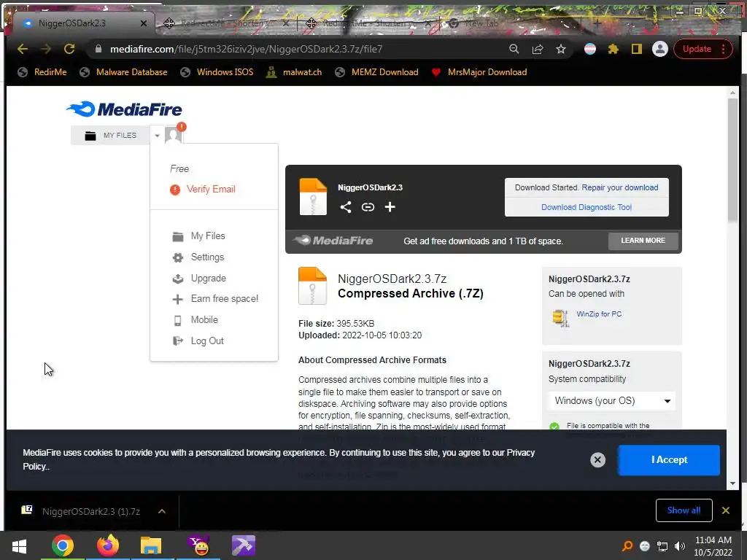Close the downloads bar
Image resolution: width=747 pixels, height=560 pixels.
pyautogui.click(x=726, y=510)
